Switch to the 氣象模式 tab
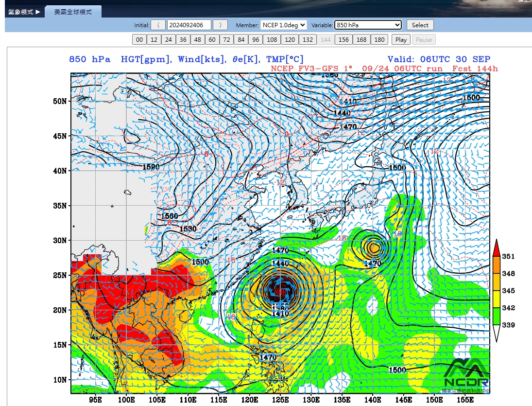 [x=24, y=12]
